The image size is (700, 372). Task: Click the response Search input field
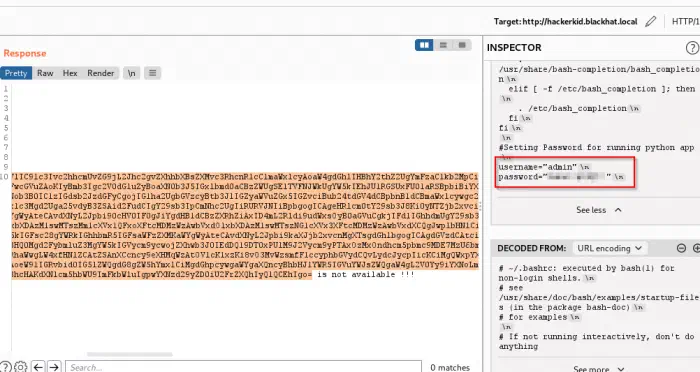243,367
